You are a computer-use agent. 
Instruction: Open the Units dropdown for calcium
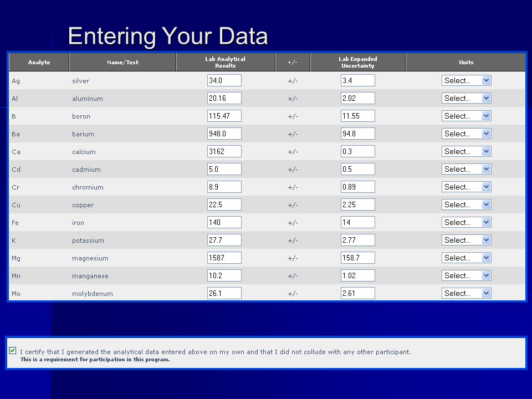pyautogui.click(x=466, y=151)
